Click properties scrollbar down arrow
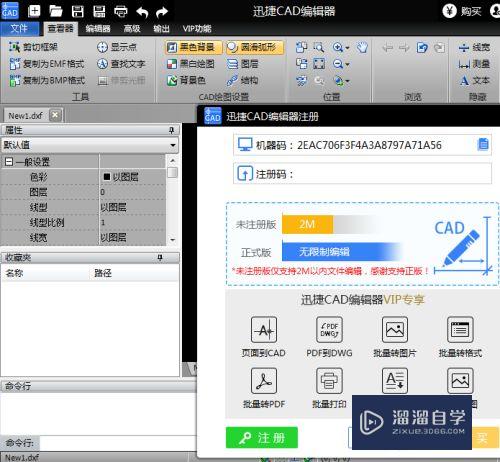 click(x=172, y=240)
